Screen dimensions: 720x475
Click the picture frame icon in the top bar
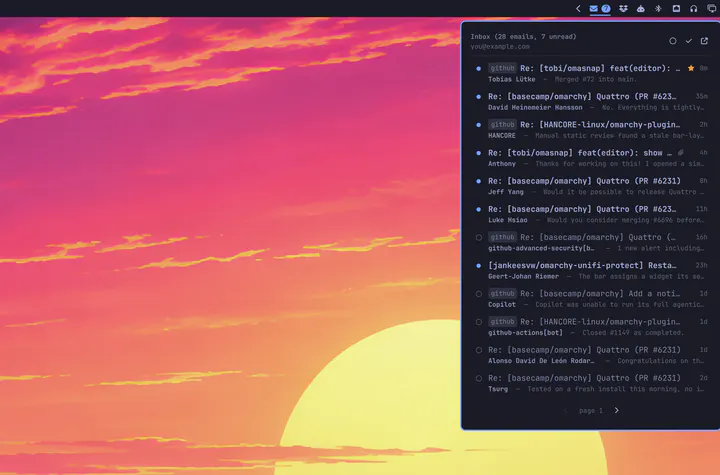pos(676,8)
